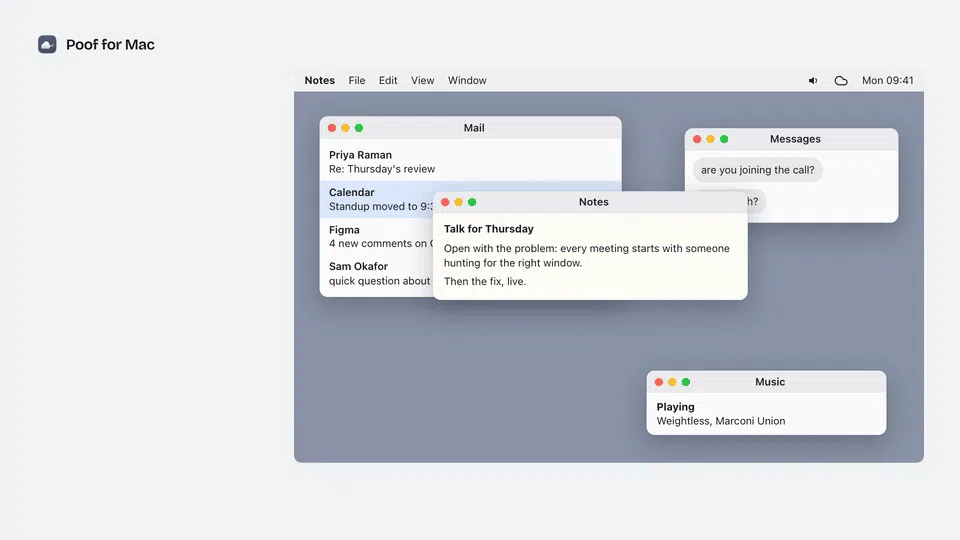Screen dimensions: 960x540
Task: Open the Notes app menu
Action: pyautogui.click(x=320, y=80)
